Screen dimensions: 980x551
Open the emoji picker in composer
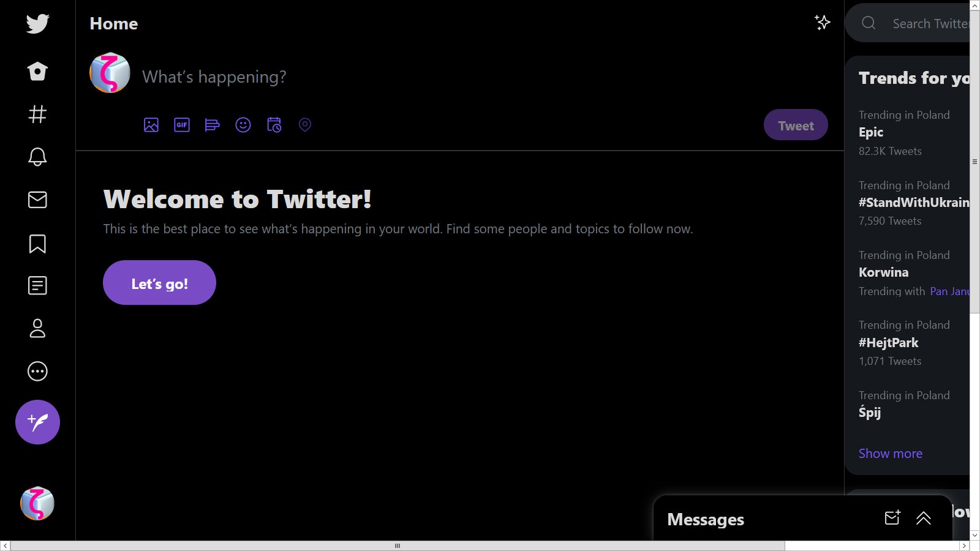coord(243,125)
